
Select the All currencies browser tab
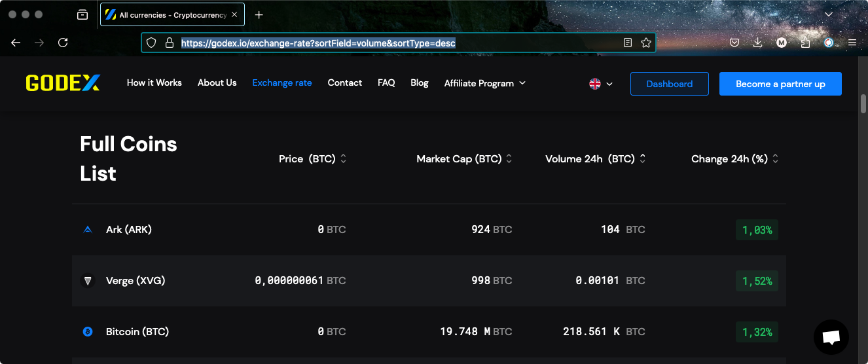(172, 14)
